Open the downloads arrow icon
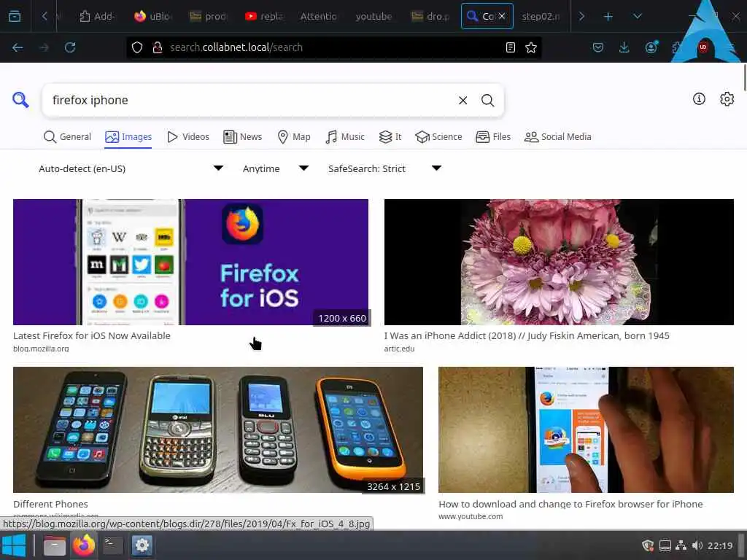Screen dimensions: 747x560 tap(624, 47)
